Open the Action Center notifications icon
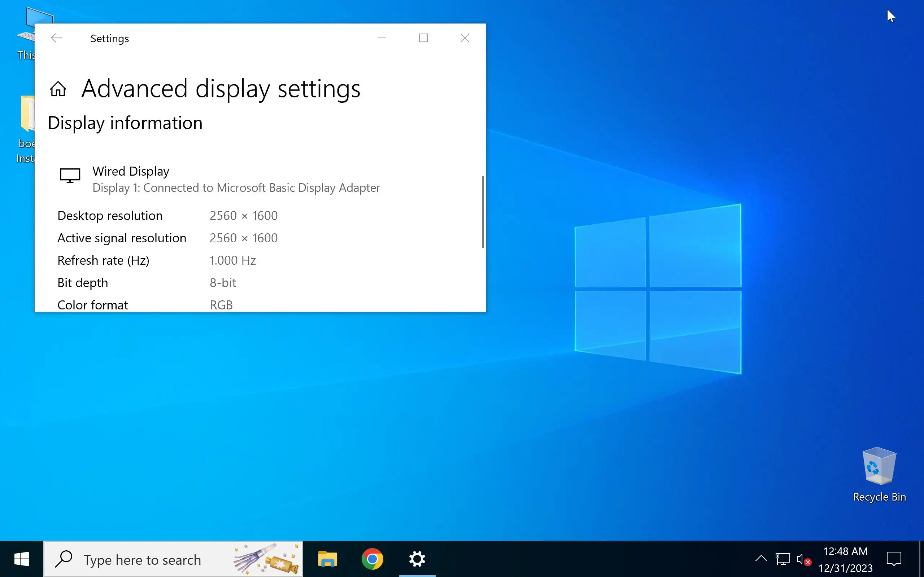 point(893,559)
